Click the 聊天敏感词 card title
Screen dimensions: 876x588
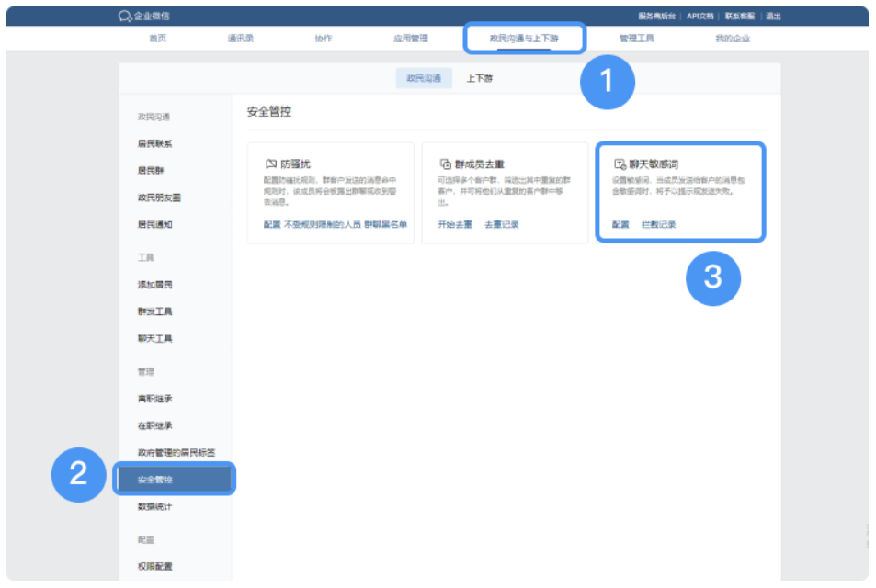click(654, 164)
